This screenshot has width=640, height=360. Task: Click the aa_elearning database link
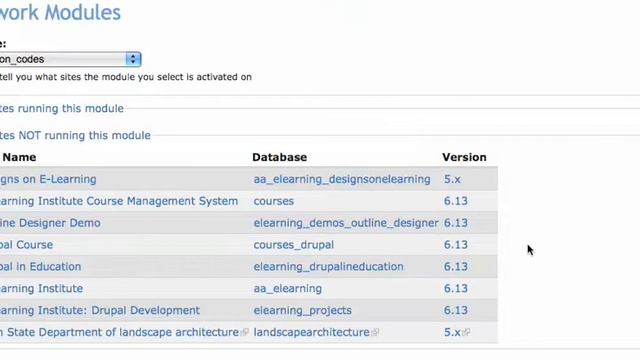point(287,289)
